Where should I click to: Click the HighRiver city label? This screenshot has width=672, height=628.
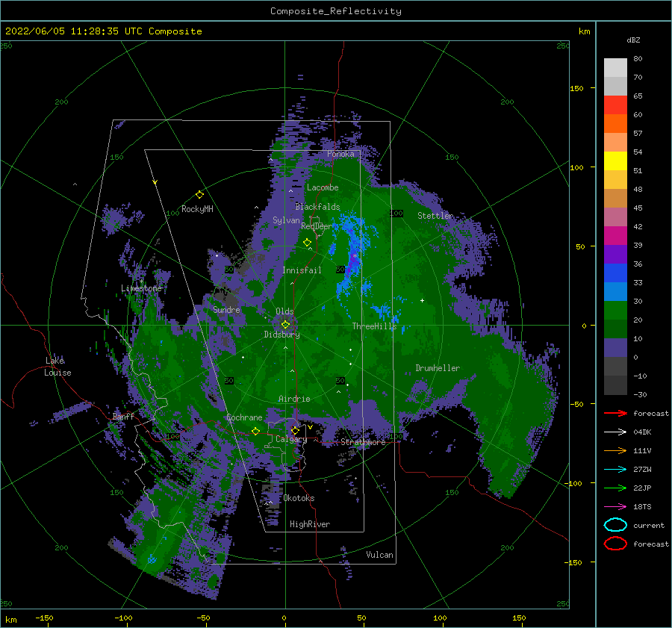[310, 524]
